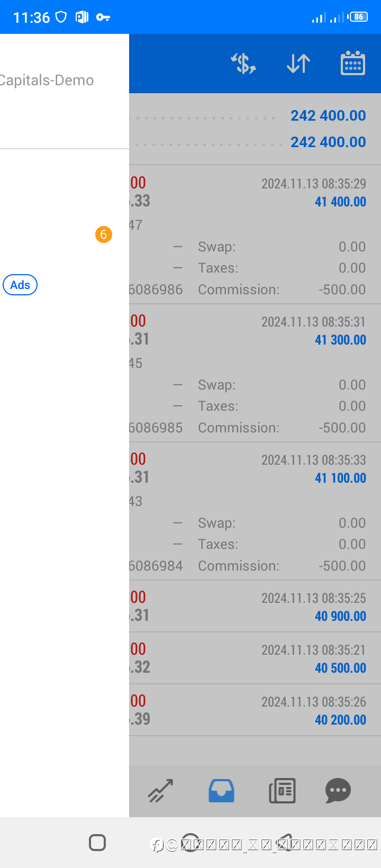Collapse the deal with profit 41 300.00
Viewport: 381px width, 868px height.
[255, 373]
